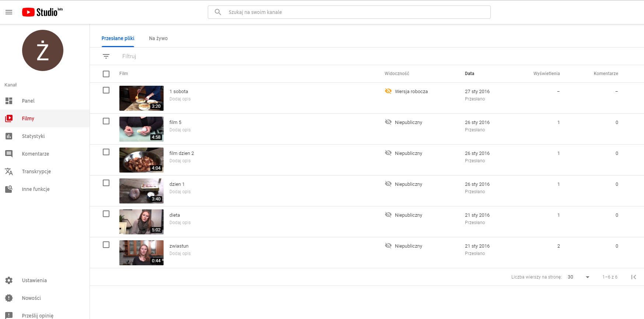
Task: Open Ustawienia settings gear
Action: point(9,280)
